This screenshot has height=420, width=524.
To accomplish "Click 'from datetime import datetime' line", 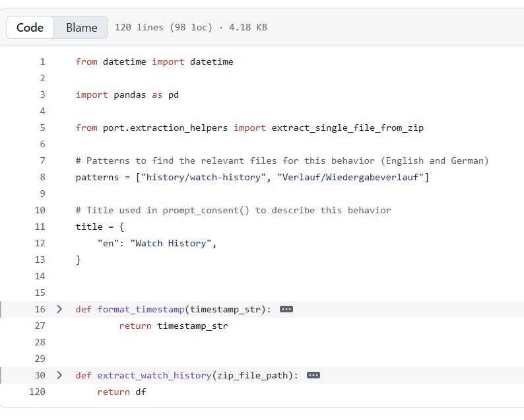I will tap(154, 61).
